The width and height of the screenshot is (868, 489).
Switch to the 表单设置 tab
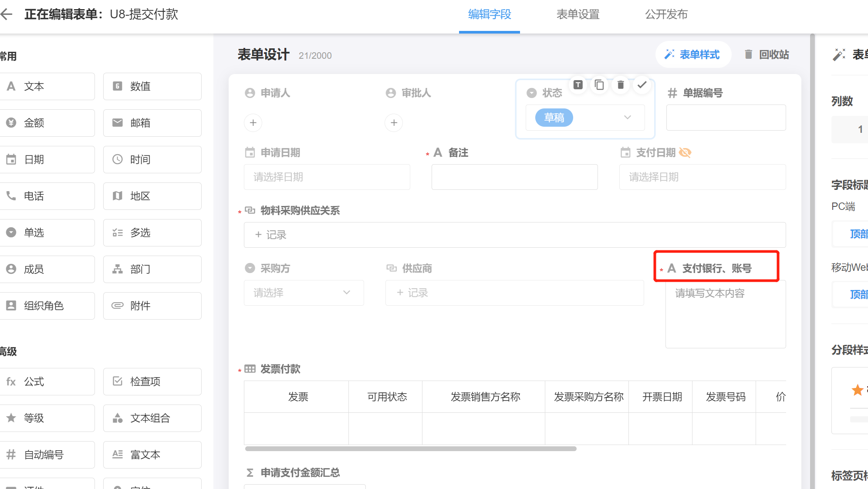tap(578, 14)
